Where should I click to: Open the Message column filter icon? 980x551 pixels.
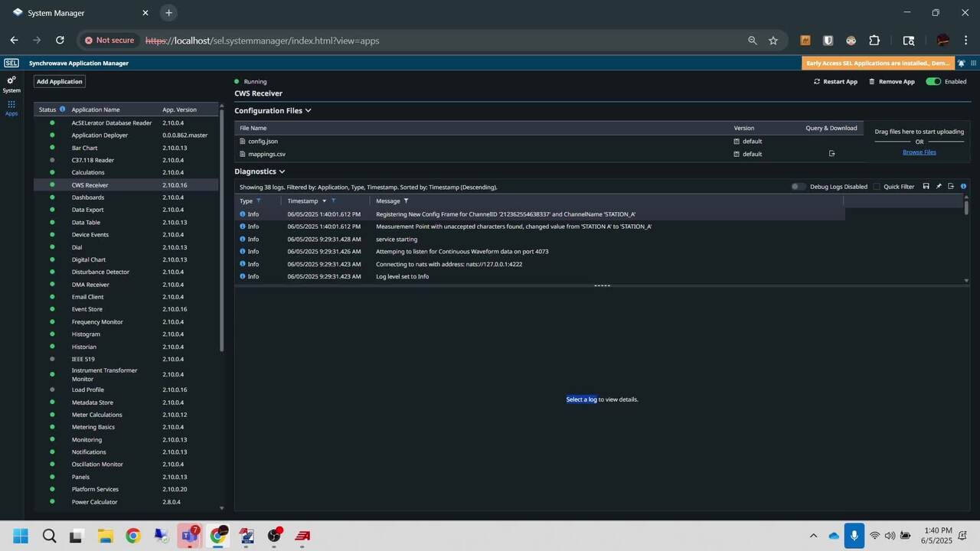406,201
